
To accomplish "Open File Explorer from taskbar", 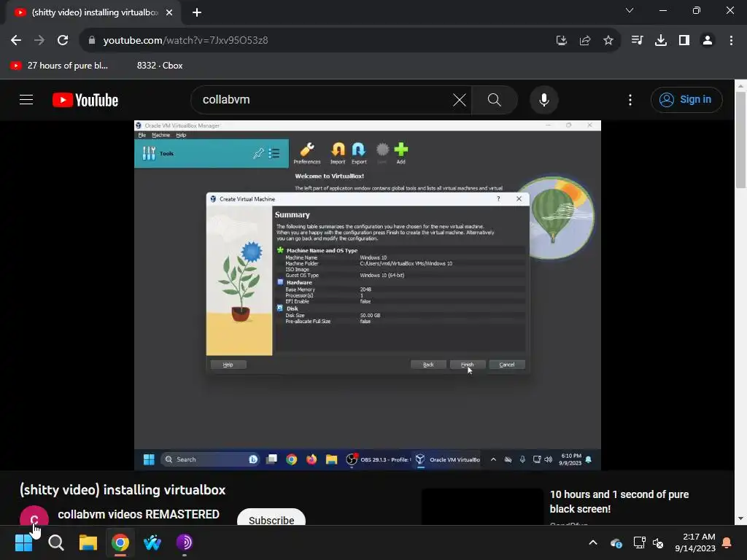I will click(88, 542).
